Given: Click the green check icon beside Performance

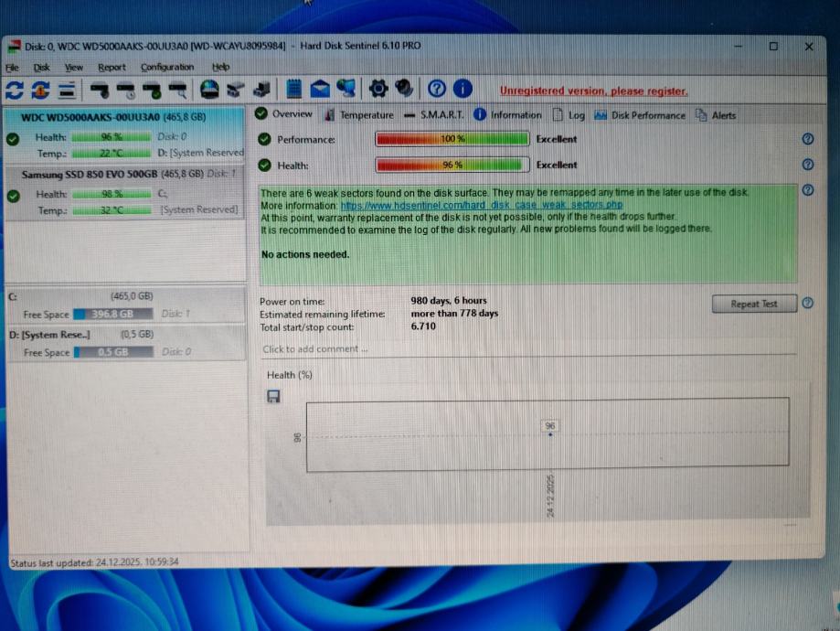Looking at the screenshot, I should click(x=265, y=139).
